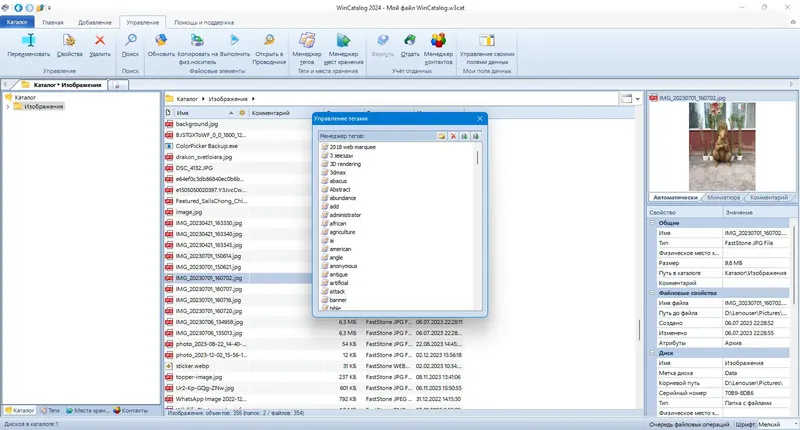Select file topper-image.jpg in file list
The image size is (800, 430).
coord(198,377)
